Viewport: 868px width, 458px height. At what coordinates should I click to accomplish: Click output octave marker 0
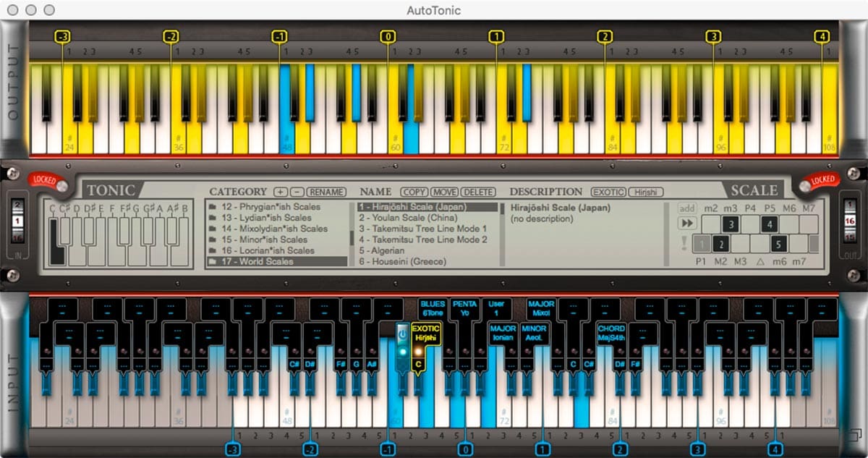pos(388,36)
